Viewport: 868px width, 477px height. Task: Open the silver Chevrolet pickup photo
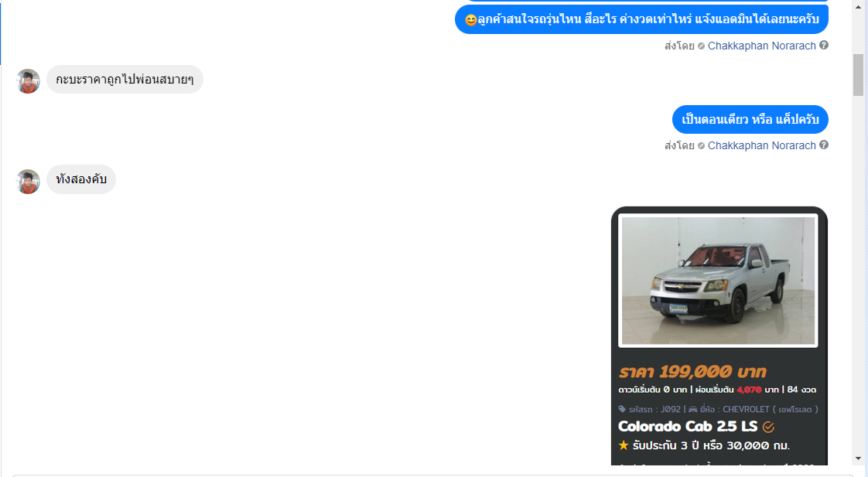(718, 281)
